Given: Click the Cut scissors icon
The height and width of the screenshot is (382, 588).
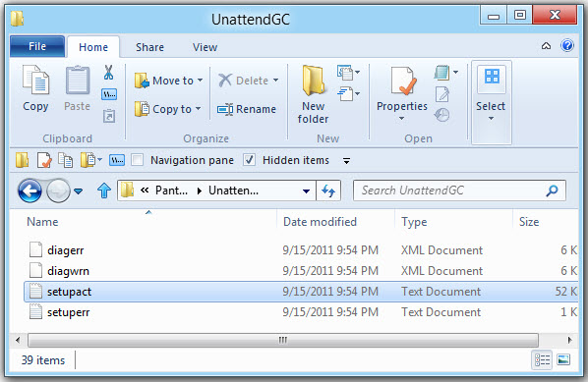Looking at the screenshot, I should tap(109, 73).
